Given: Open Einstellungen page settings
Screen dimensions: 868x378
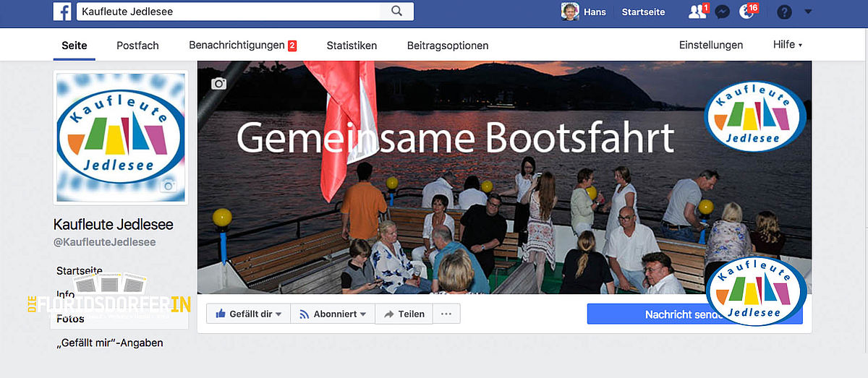Looking at the screenshot, I should tap(711, 45).
